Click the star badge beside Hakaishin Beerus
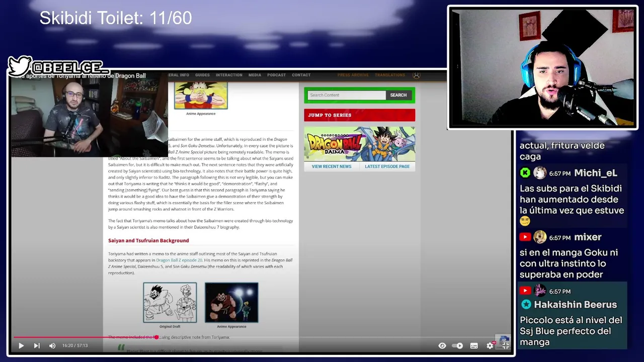Image resolution: width=644 pixels, height=362 pixels. tap(526, 304)
